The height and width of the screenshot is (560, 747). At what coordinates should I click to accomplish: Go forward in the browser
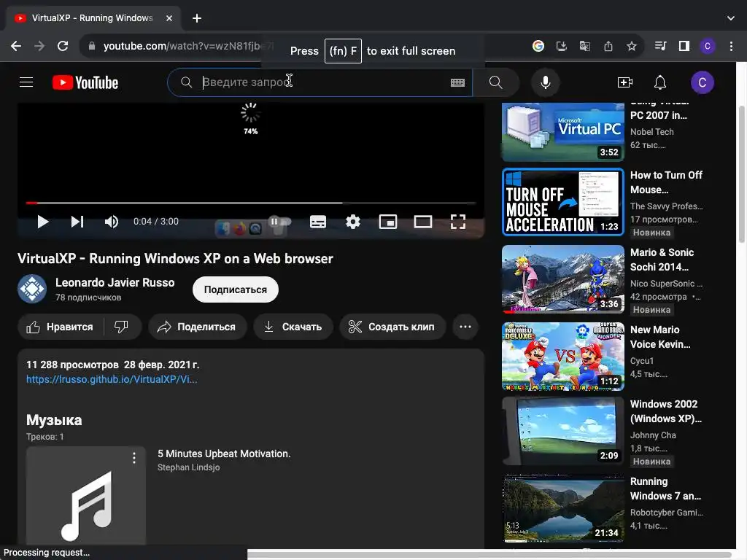pos(39,46)
